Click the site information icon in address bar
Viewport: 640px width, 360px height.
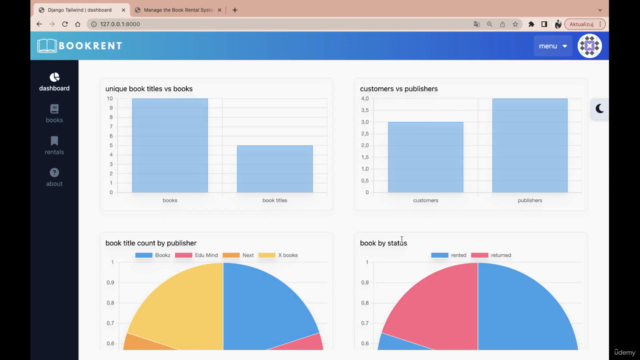coord(93,24)
